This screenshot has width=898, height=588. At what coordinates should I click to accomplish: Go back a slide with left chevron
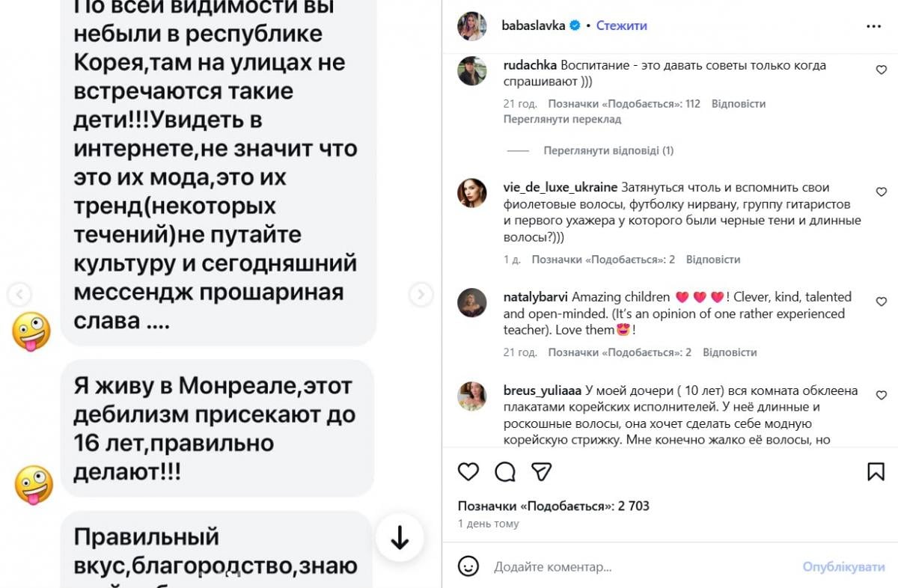click(x=19, y=295)
